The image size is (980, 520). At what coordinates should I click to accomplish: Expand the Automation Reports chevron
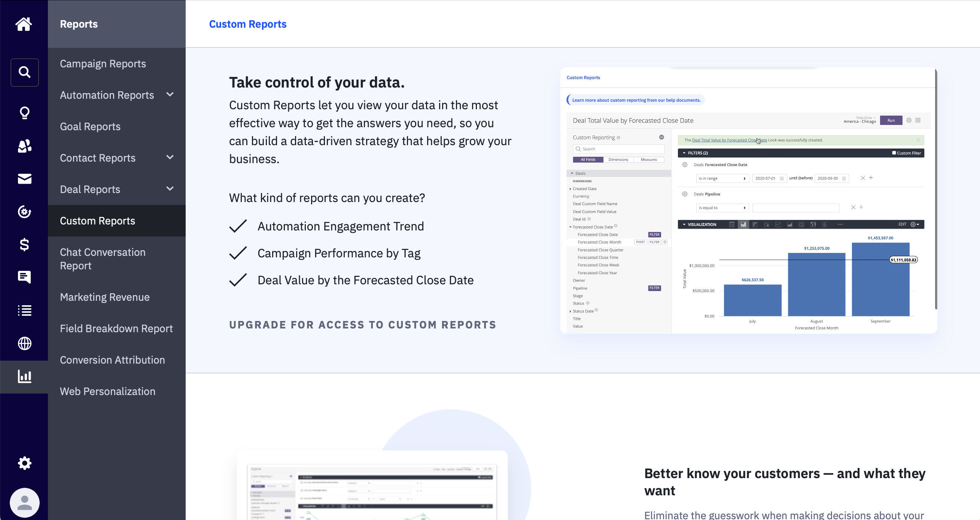tap(170, 94)
